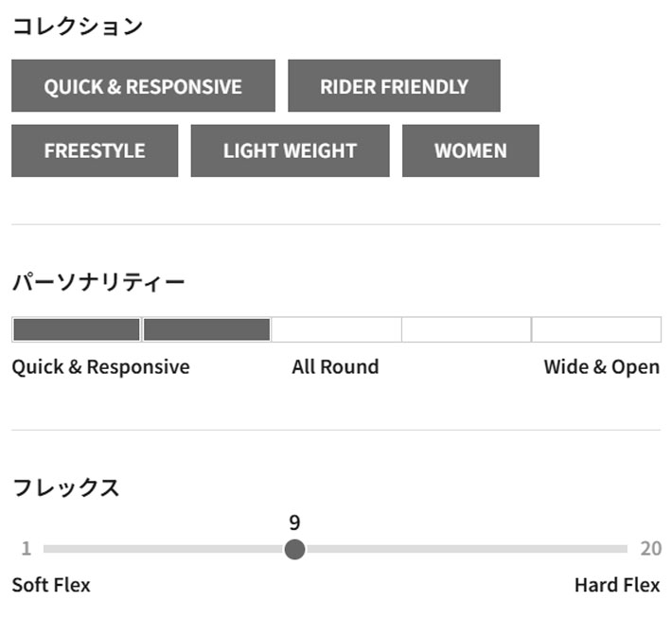This screenshot has height=618, width=672.
Task: Click the QUICK & RESPONSIVE collection button
Action: click(x=143, y=86)
